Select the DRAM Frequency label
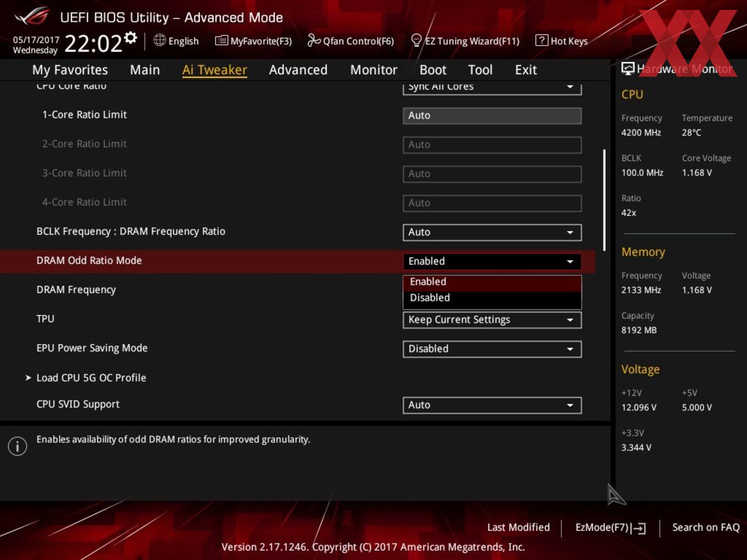Image resolution: width=747 pixels, height=560 pixels. [76, 290]
